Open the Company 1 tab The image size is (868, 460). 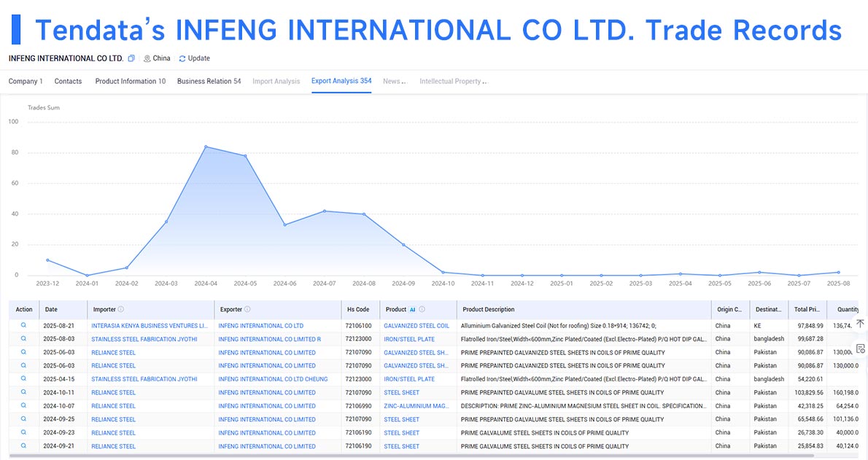[x=26, y=82]
